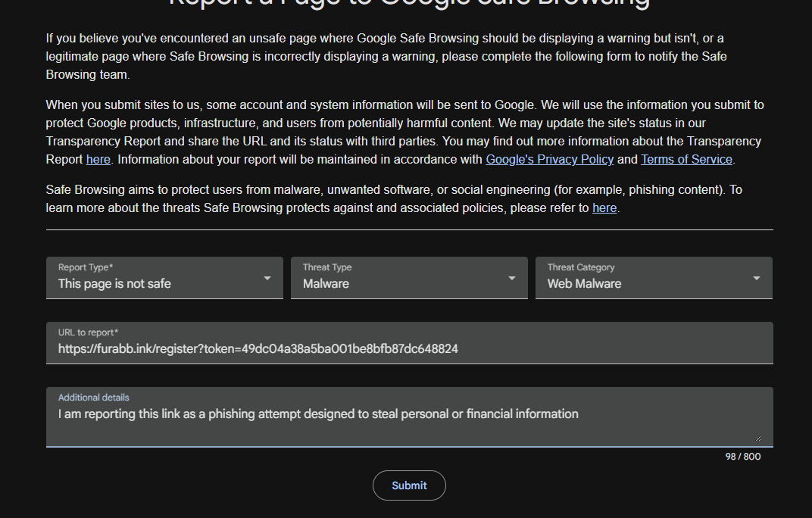Open the Threat Type dropdown showing Malware

[x=409, y=278]
